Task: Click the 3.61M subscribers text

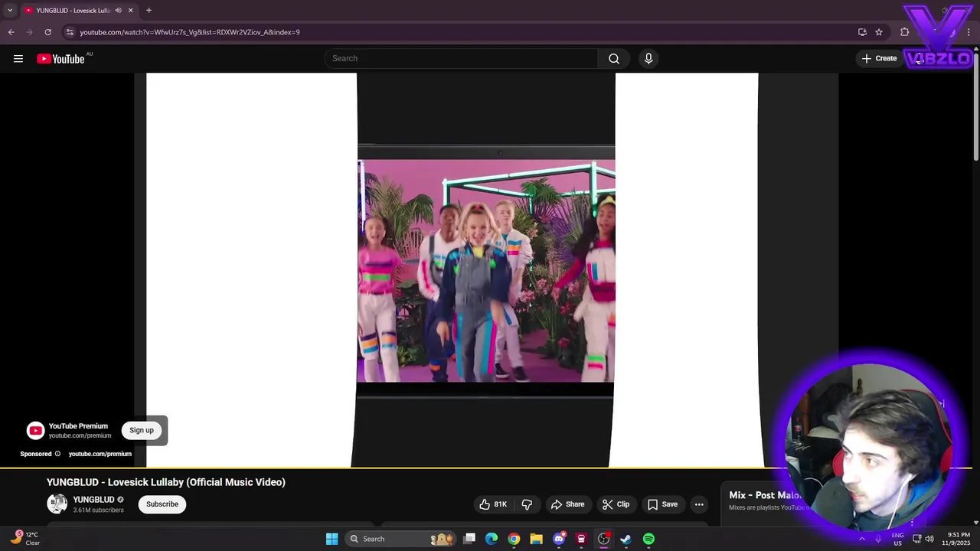Action: point(98,510)
